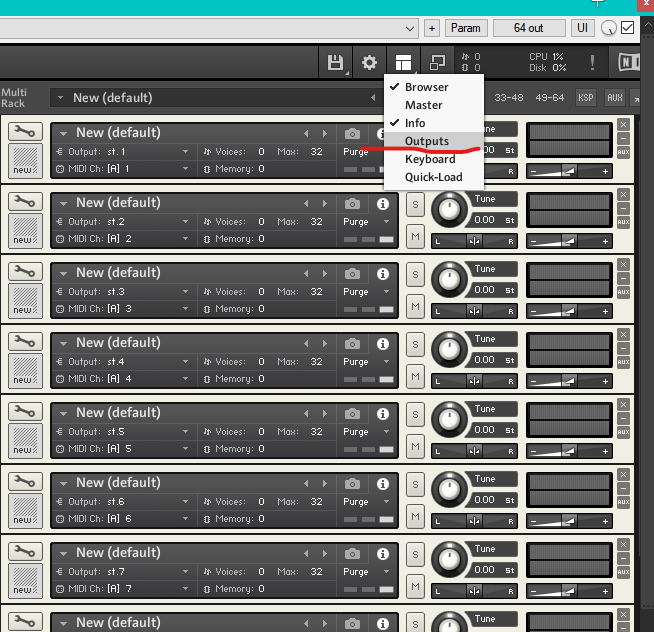Click the Tune knob of st.2 instrument
The image size is (654, 632).
click(449, 209)
